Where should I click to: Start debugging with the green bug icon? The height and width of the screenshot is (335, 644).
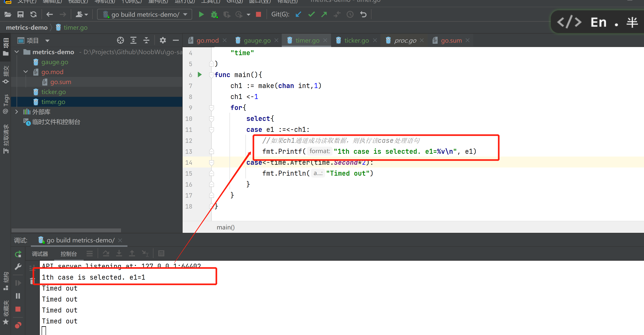pyautogui.click(x=214, y=15)
